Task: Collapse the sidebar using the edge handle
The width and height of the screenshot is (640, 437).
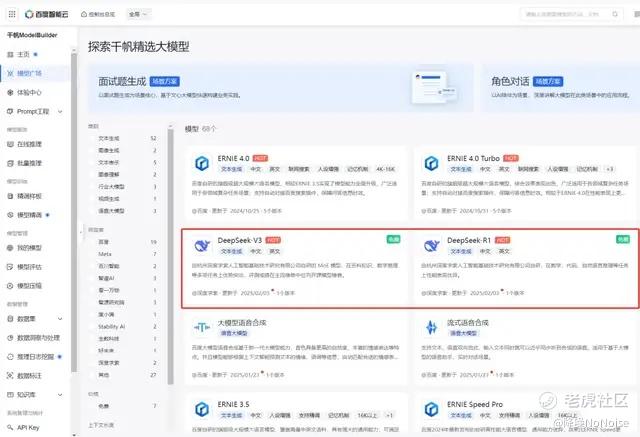Action: [x=80, y=231]
